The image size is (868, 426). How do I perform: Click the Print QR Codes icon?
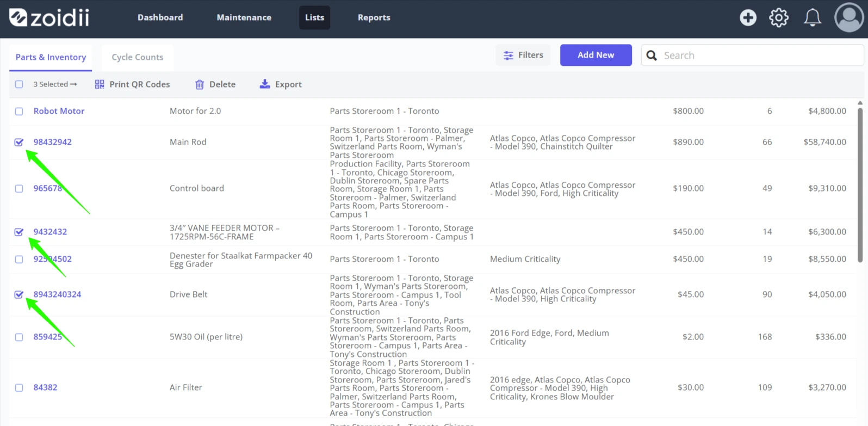tap(100, 84)
